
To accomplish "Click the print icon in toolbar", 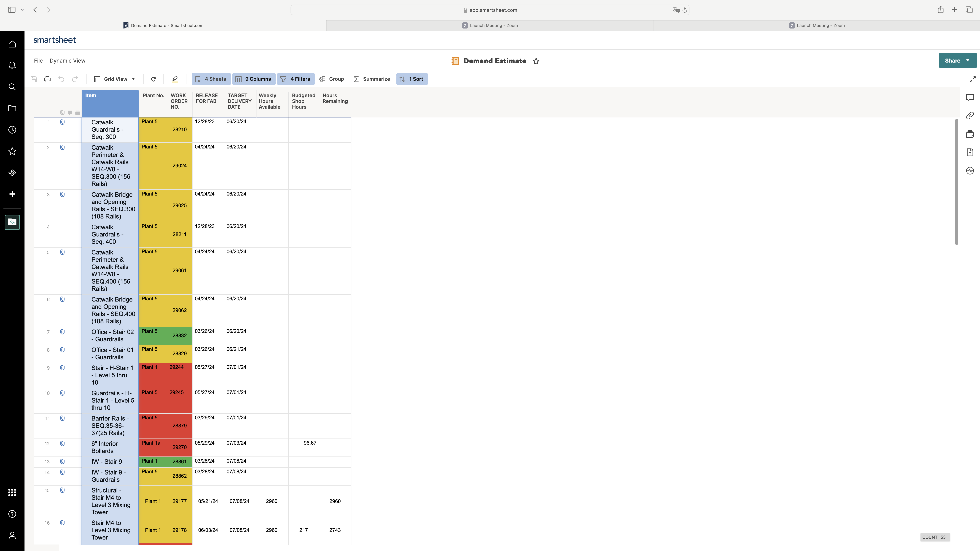I will [x=47, y=79].
